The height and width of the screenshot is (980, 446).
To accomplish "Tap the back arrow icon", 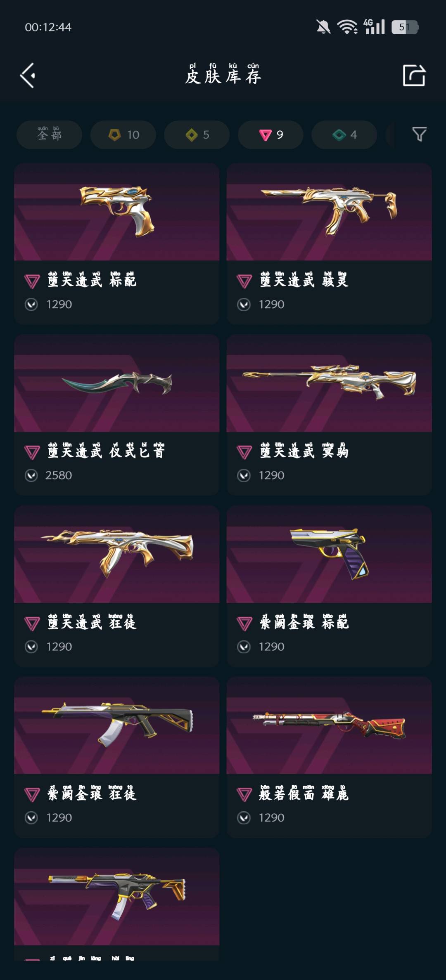I will coord(28,76).
